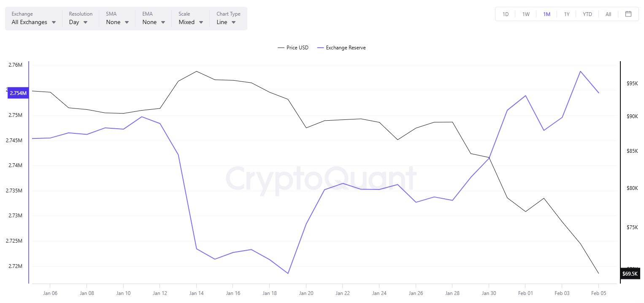Click the $69.5K price axis label
The height and width of the screenshot is (303, 644).
[x=630, y=273]
